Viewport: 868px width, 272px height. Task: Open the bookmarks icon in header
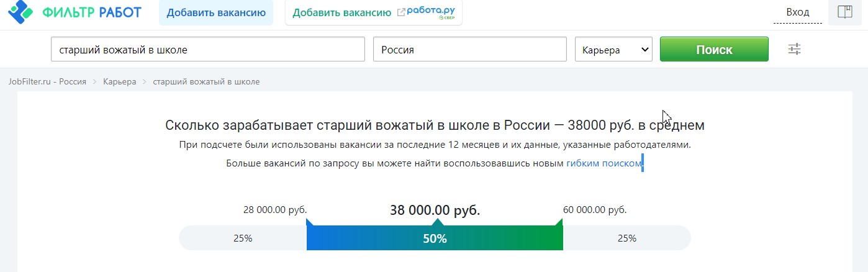844,12
